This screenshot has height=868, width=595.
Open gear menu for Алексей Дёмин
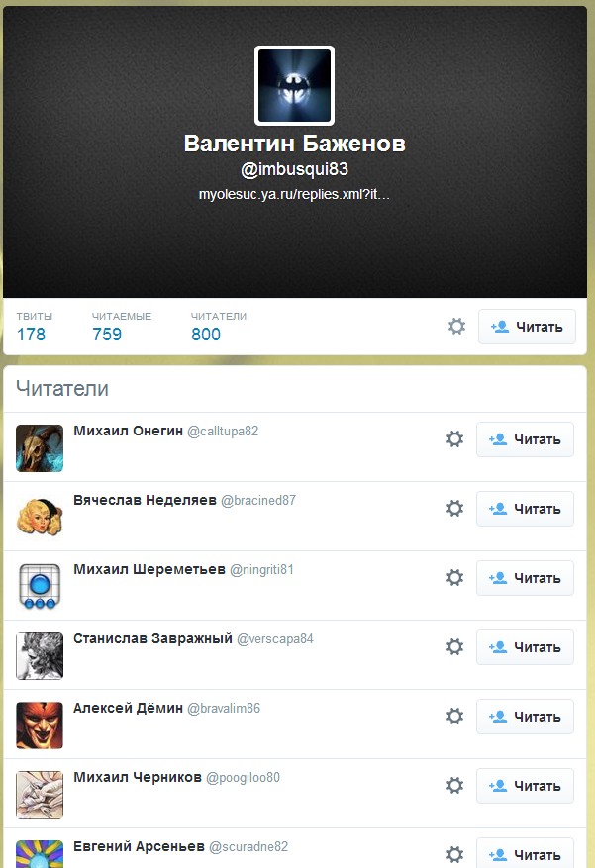tap(455, 717)
